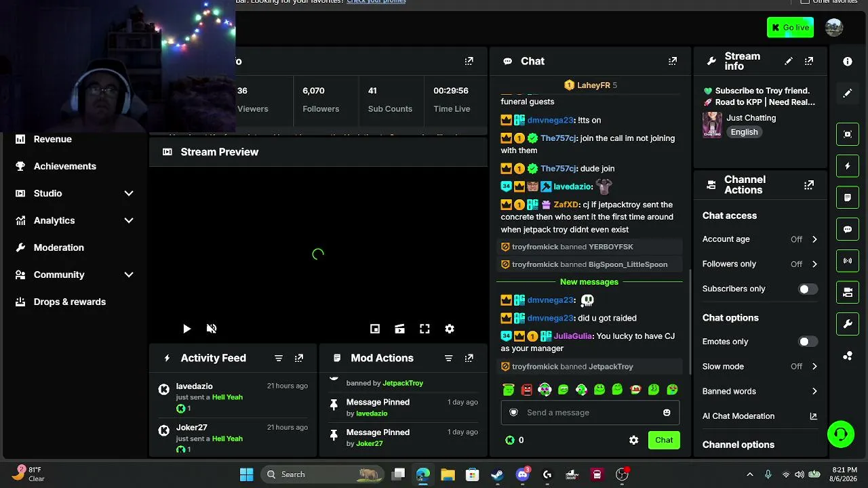Pop out the Channel Actions panel
This screenshot has width=868, height=488.
809,185
